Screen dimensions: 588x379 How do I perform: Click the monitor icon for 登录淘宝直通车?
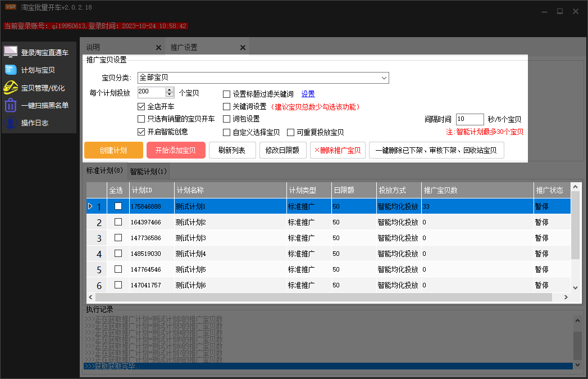11,52
